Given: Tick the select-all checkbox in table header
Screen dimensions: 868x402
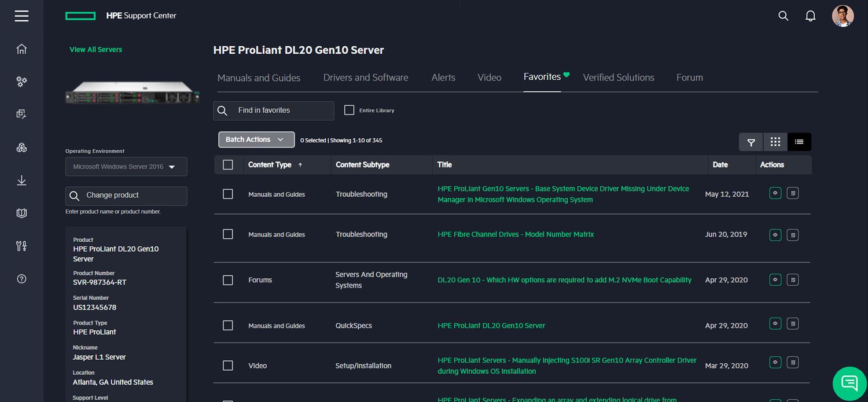Looking at the screenshot, I should pyautogui.click(x=228, y=165).
